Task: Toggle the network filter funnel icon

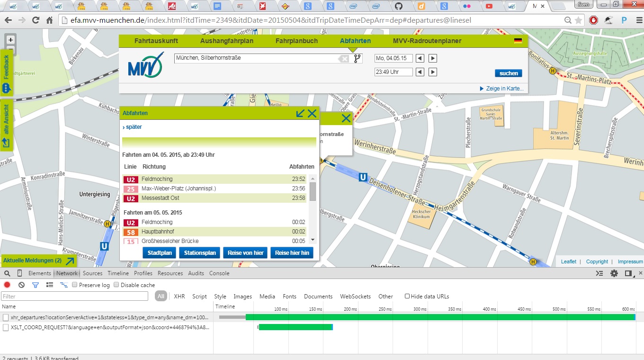Action: 35,285
